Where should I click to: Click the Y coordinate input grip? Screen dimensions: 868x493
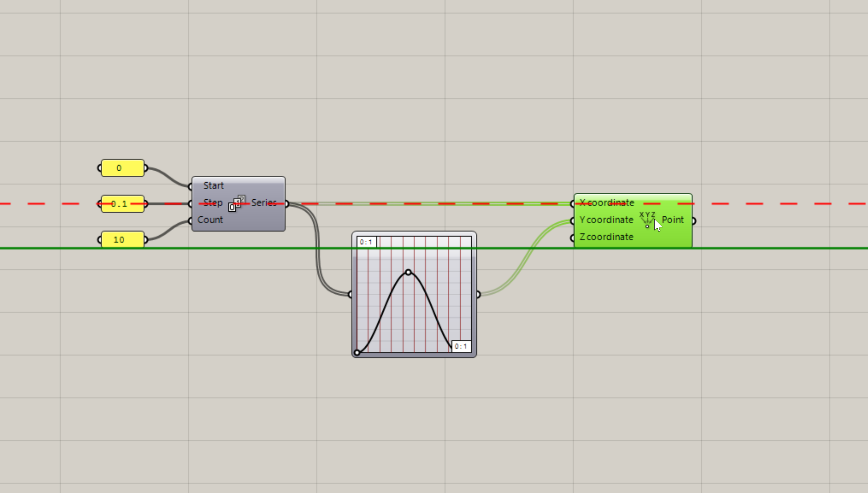click(572, 221)
